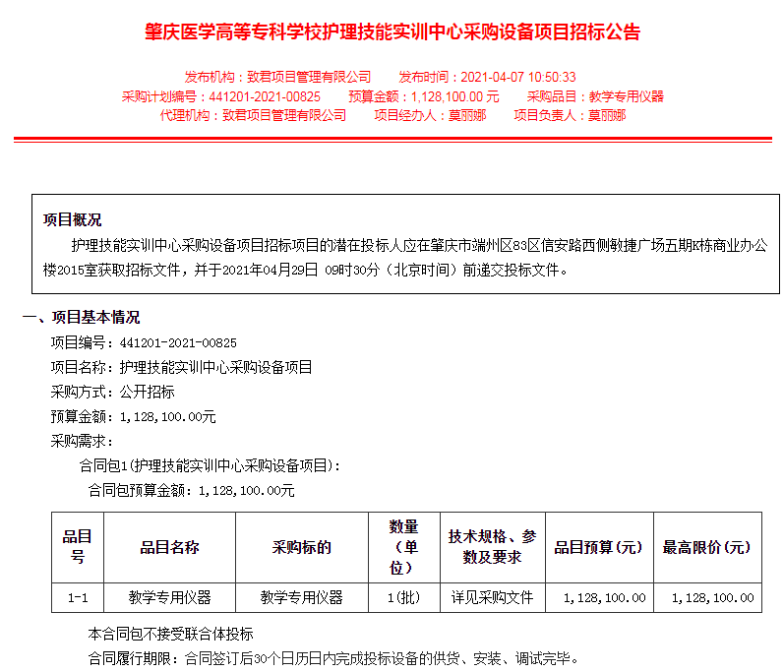The image size is (784, 672).
Task: Click table cell 1-1
Action: click(78, 597)
